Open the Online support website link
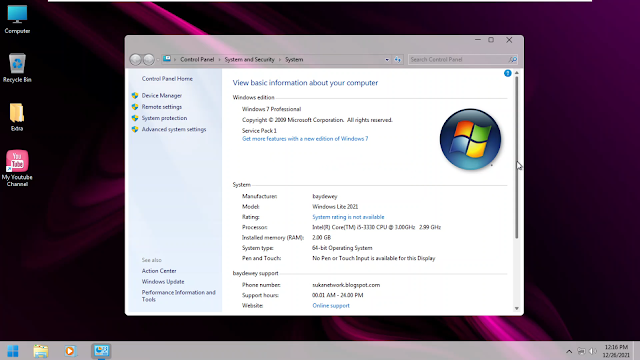640x360 pixels. point(331,306)
